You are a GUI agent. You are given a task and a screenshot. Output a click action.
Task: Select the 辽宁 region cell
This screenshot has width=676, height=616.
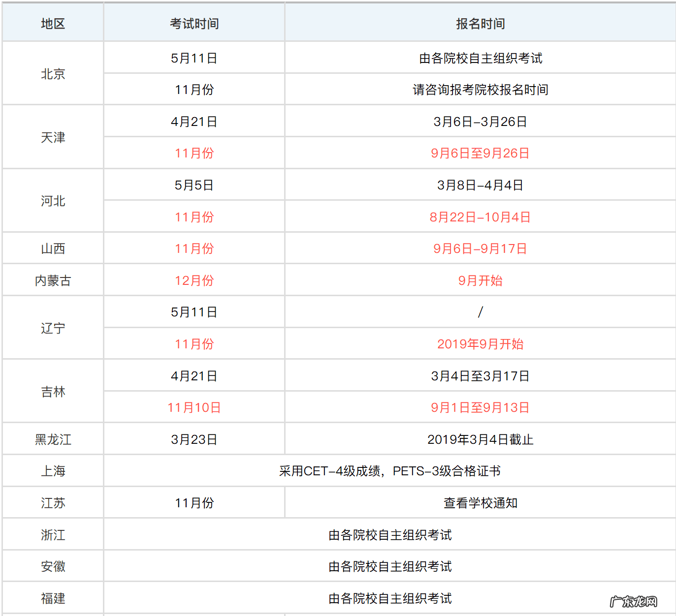(53, 328)
